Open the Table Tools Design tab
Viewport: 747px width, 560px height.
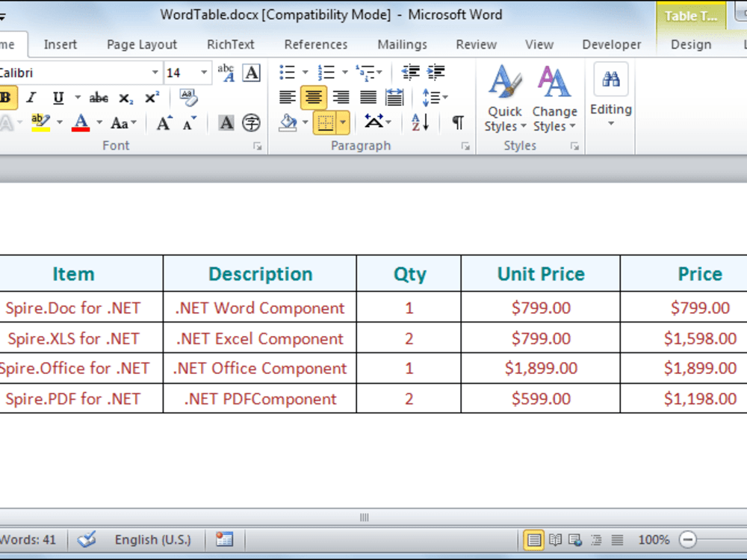pyautogui.click(x=691, y=45)
